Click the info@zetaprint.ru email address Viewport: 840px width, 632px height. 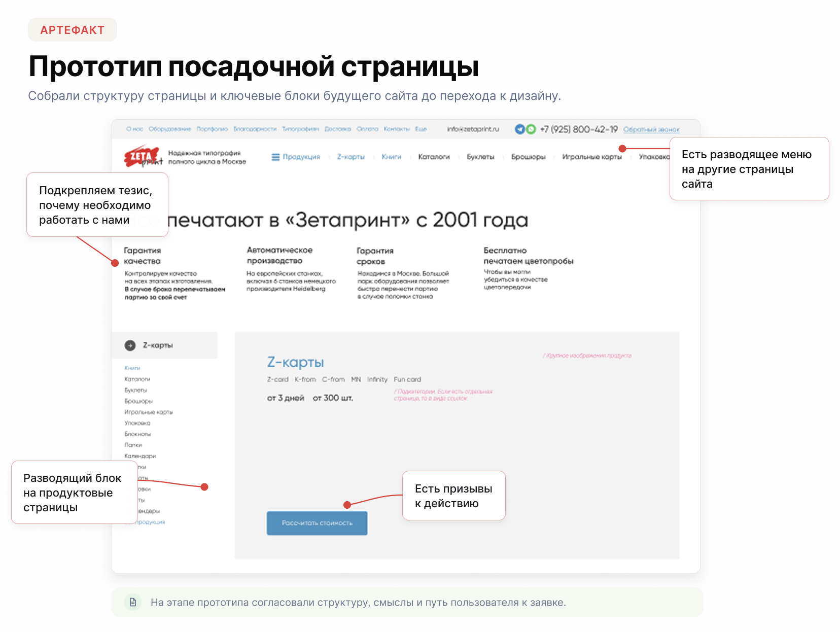[473, 129]
